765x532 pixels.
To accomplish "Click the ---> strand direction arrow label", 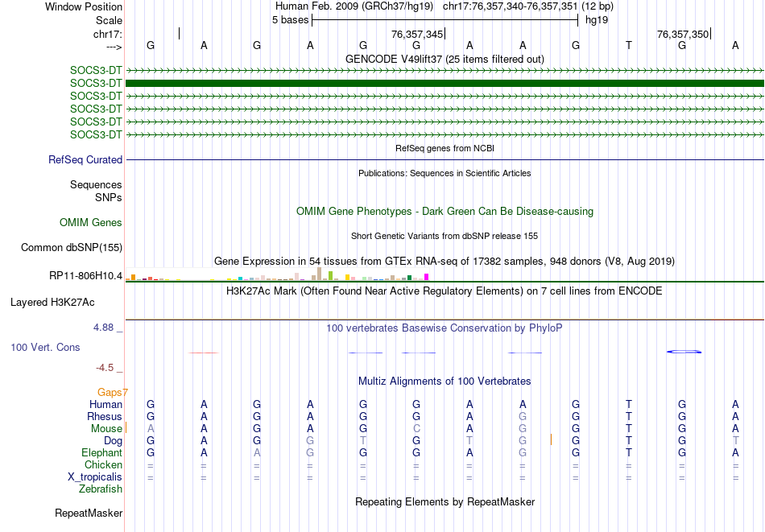I will point(114,47).
